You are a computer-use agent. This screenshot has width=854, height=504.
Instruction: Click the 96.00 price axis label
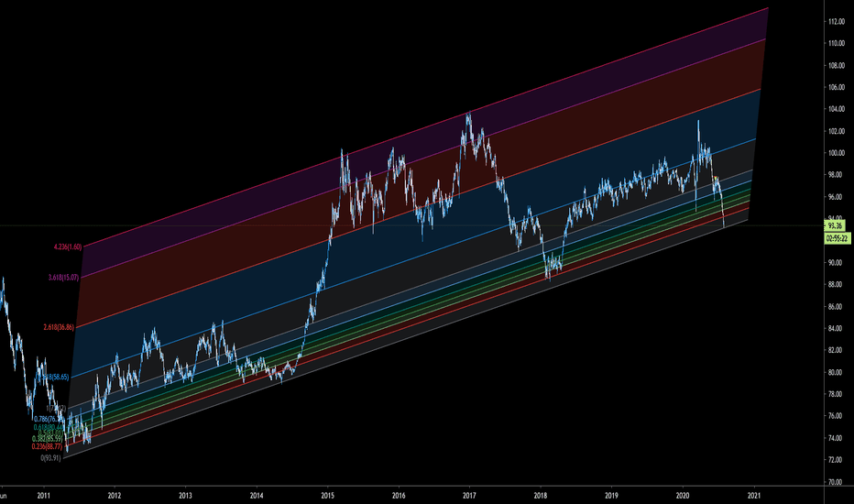pos(837,197)
